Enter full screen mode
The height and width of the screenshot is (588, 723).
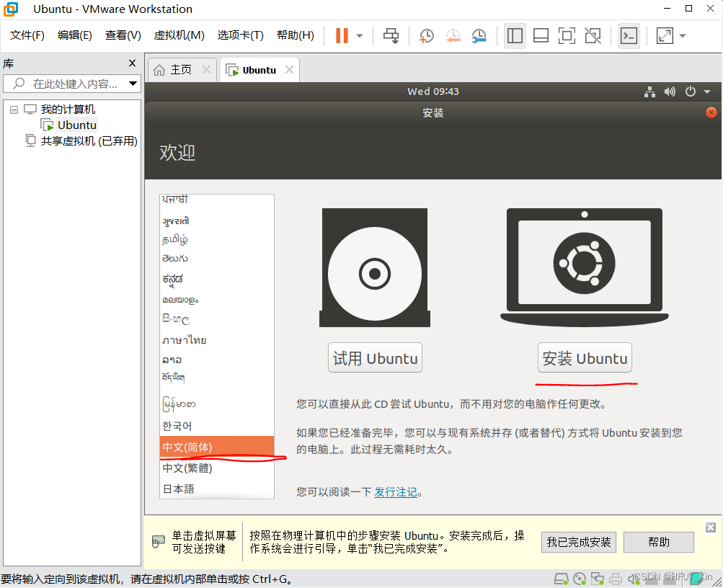(x=567, y=35)
